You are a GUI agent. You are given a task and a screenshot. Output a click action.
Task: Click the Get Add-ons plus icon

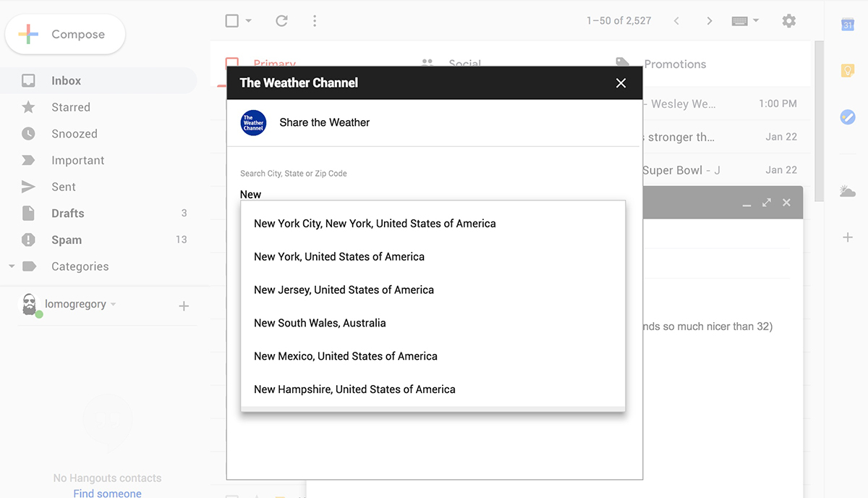(x=848, y=237)
